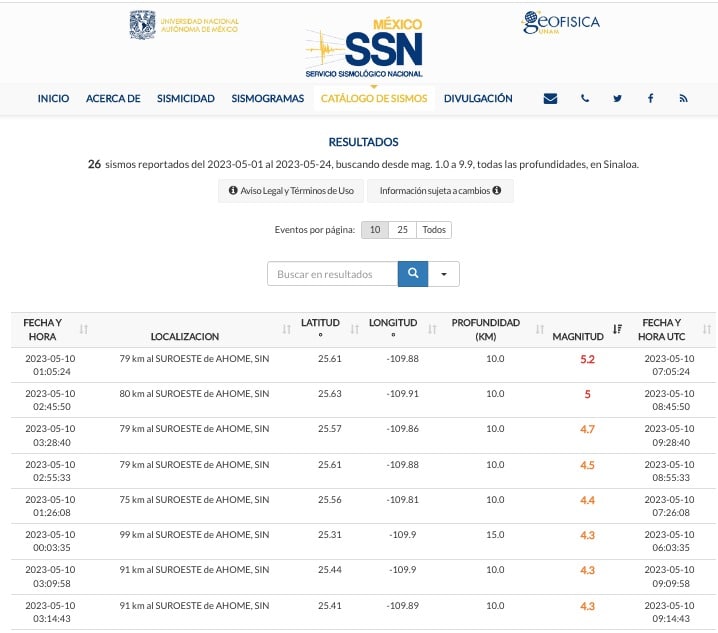Sort by Fecha y Hora UTC arrows
718x633 pixels.
tap(707, 329)
